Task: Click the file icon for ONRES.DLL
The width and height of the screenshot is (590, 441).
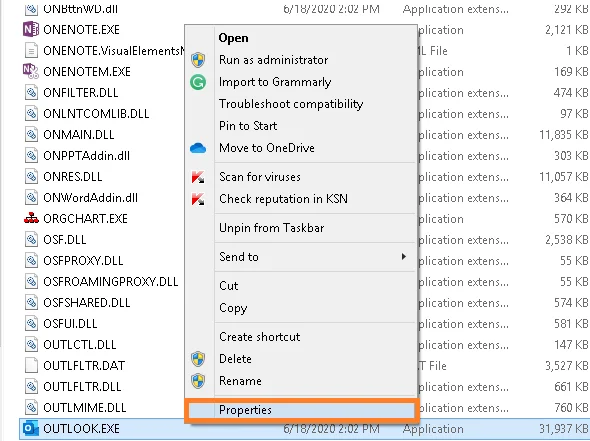Action: point(31,176)
